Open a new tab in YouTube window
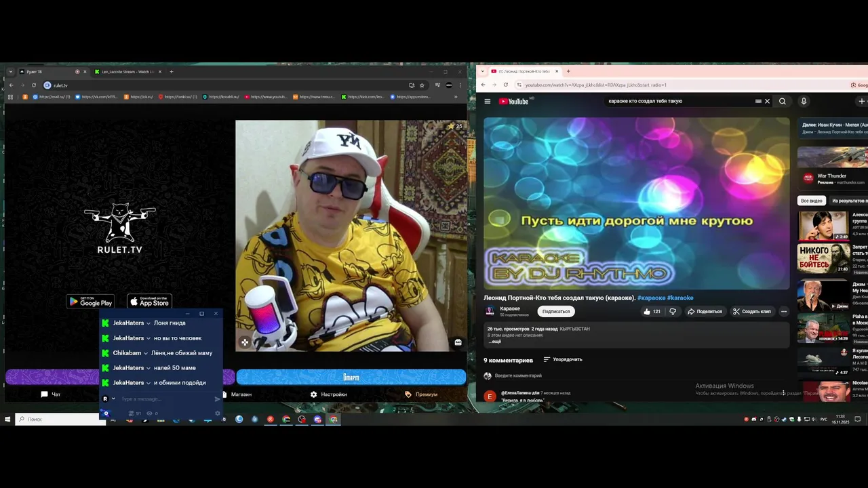This screenshot has height=488, width=868. pyautogui.click(x=568, y=71)
